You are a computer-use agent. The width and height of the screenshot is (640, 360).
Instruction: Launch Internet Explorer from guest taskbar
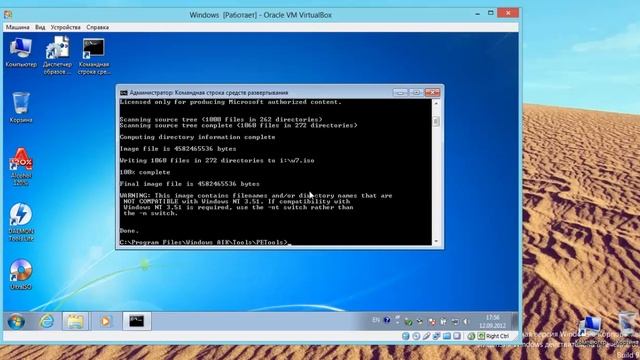coord(46,321)
